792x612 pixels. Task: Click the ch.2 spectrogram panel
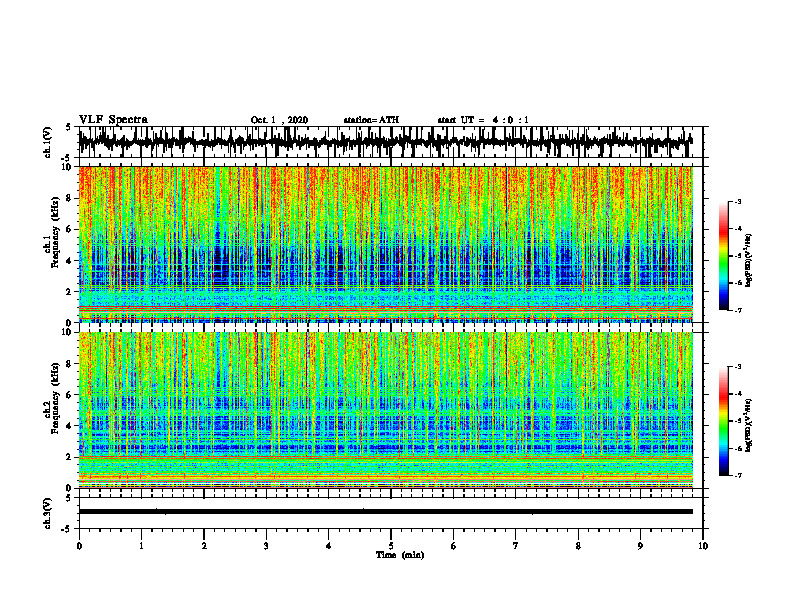click(x=385, y=410)
